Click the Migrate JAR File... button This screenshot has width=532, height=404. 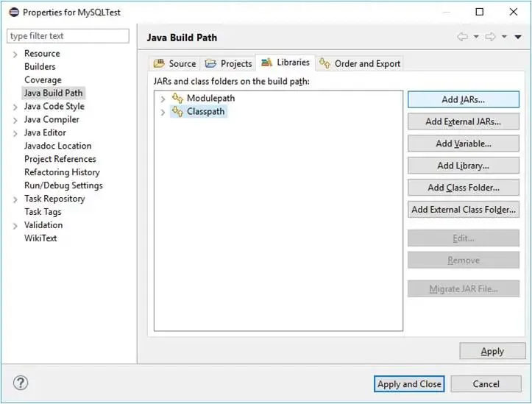coord(464,288)
